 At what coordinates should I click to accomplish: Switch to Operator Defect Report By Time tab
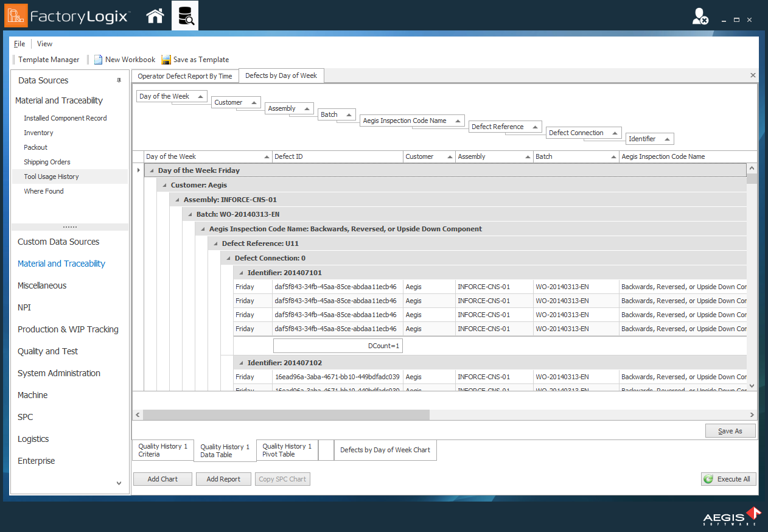[185, 76]
